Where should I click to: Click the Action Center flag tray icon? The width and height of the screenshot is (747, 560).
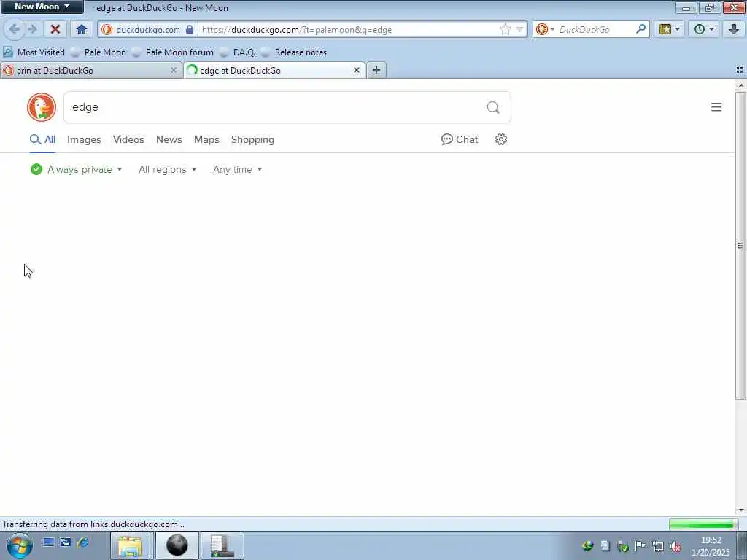tap(640, 546)
